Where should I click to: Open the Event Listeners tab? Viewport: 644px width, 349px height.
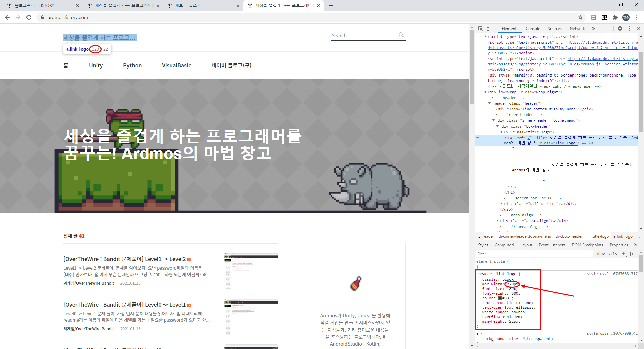click(x=552, y=245)
